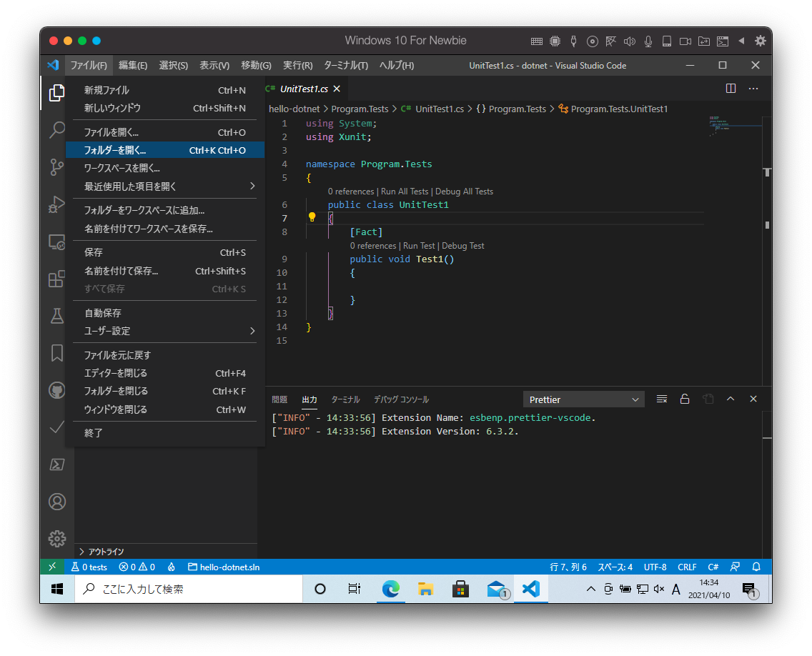Choose 名前を付けて保存 menu entry
This screenshot has height=656, width=812.
(x=165, y=271)
